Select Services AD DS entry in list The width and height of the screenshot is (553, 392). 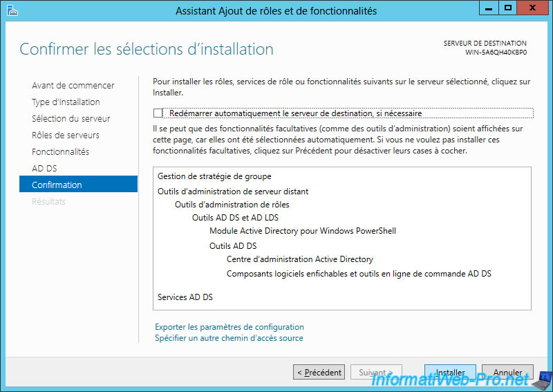coord(185,297)
